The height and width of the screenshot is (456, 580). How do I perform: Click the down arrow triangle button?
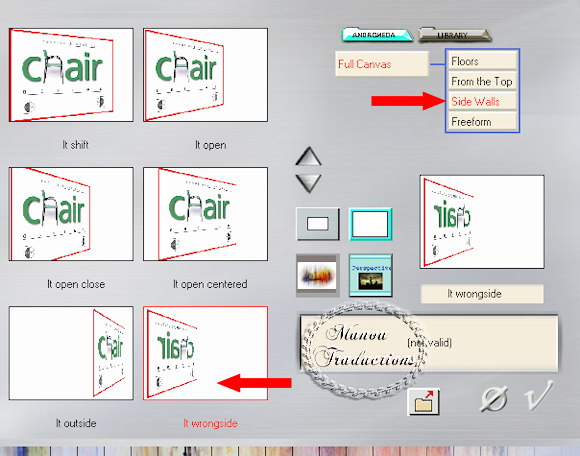pos(308,183)
